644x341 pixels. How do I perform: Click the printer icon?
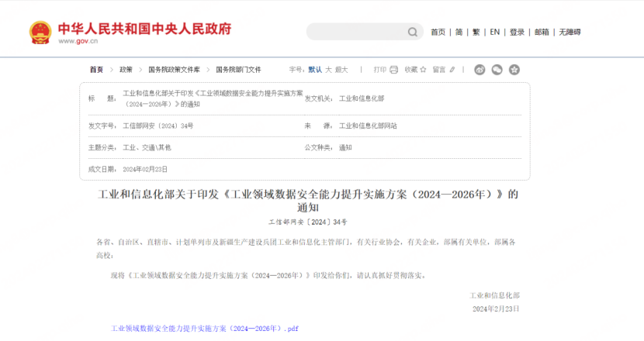click(x=393, y=70)
